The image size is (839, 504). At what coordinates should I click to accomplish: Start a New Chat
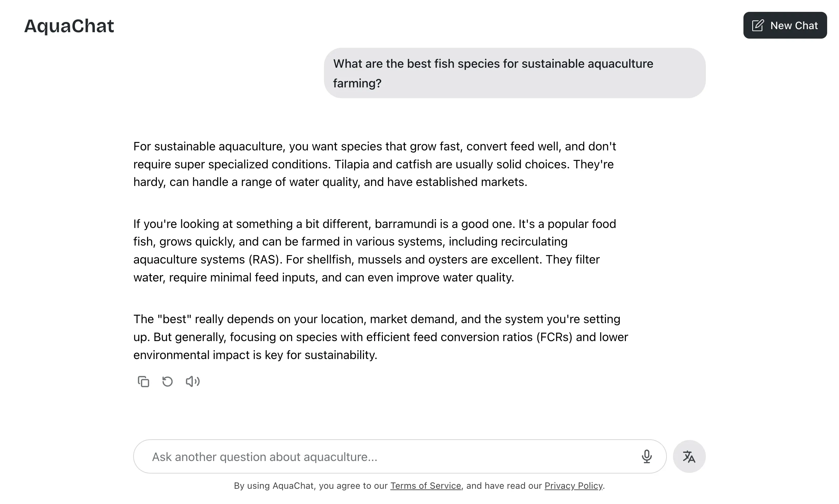(x=785, y=25)
